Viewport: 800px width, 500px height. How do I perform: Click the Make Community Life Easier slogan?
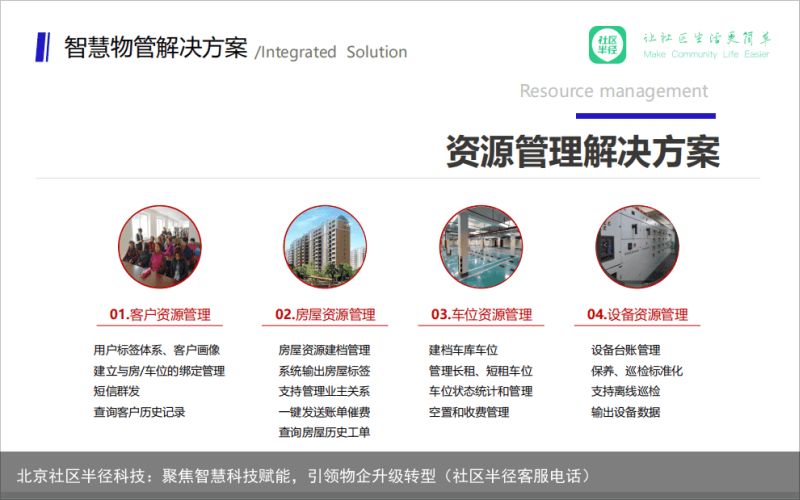point(706,54)
